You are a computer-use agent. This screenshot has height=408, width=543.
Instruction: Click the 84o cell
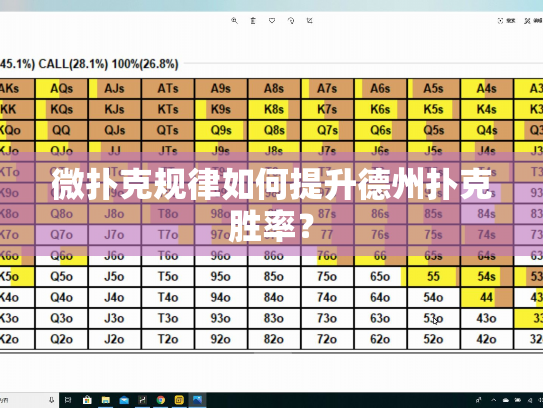274,298
